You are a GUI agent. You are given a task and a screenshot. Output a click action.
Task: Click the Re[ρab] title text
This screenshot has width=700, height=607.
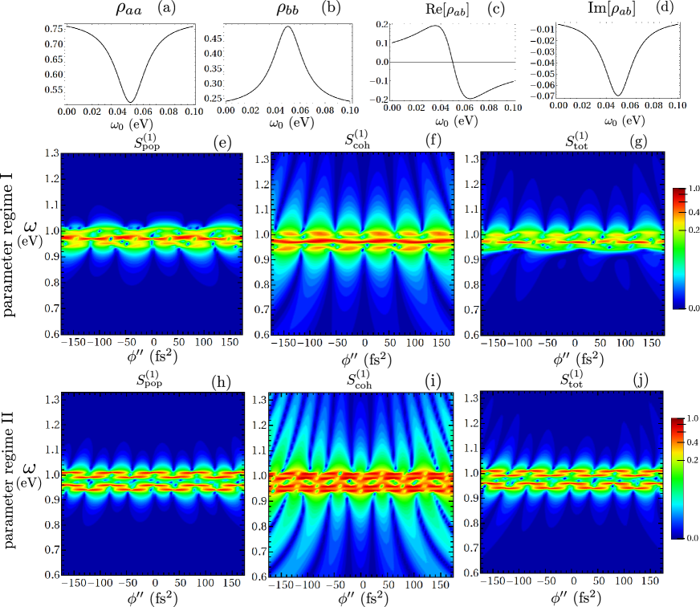(447, 10)
